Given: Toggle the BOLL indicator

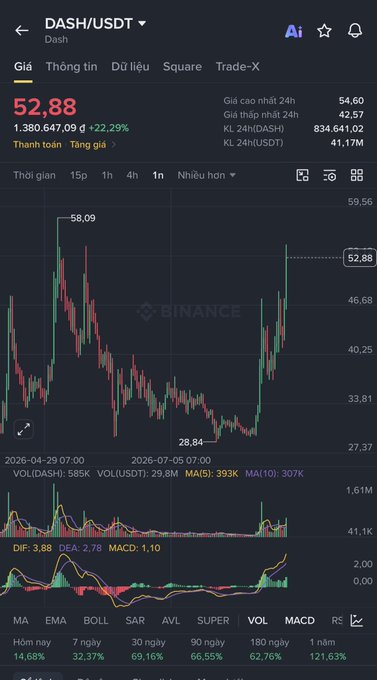Looking at the screenshot, I should click(x=96, y=621).
